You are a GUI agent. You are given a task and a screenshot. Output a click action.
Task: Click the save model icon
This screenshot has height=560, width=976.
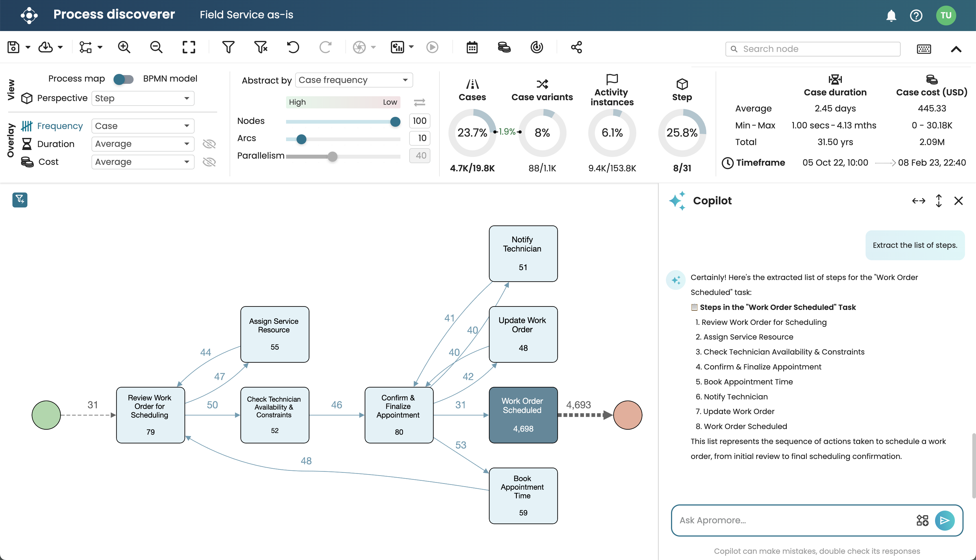[x=14, y=47]
